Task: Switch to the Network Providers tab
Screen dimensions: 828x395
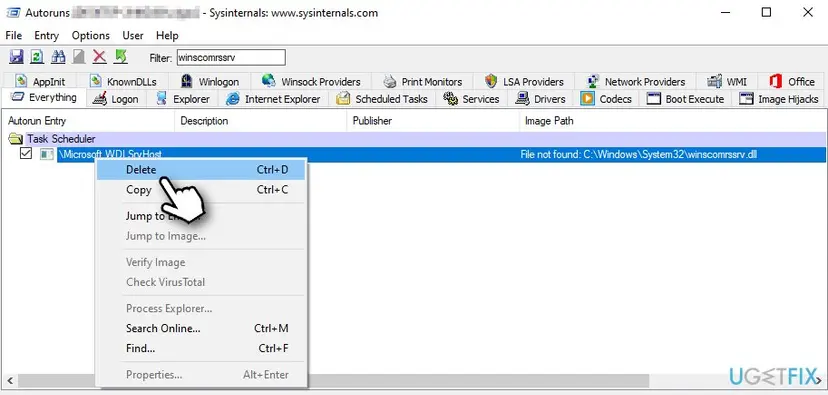Action: click(635, 81)
